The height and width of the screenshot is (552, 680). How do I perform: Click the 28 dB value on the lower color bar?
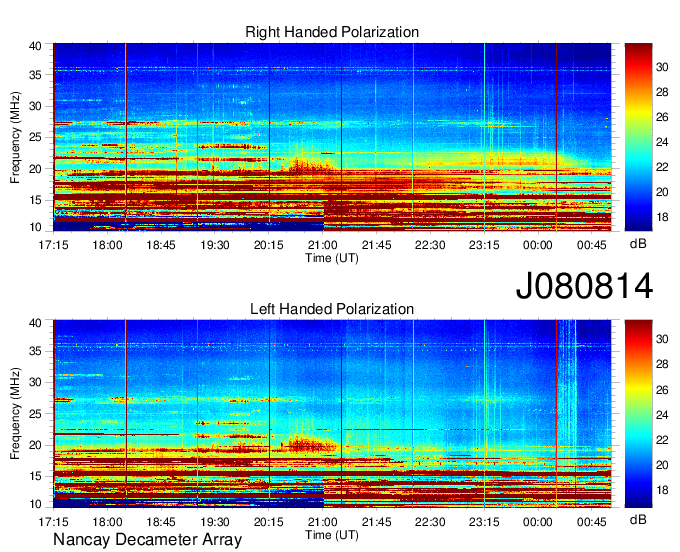(x=662, y=364)
